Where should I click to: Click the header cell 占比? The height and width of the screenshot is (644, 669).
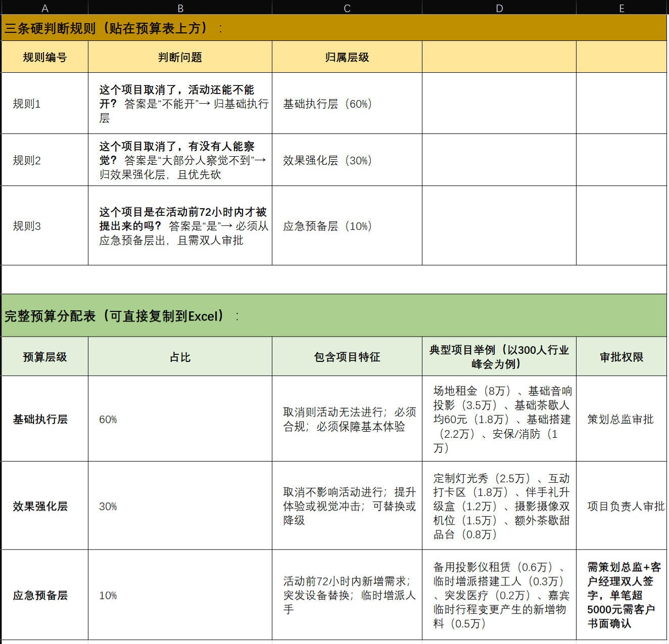180,357
